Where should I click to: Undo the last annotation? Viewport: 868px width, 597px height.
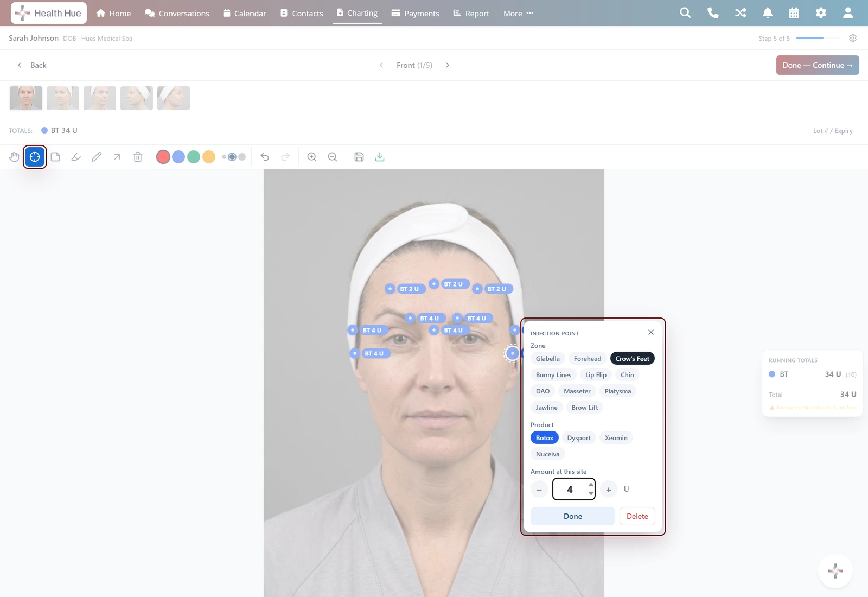point(265,157)
